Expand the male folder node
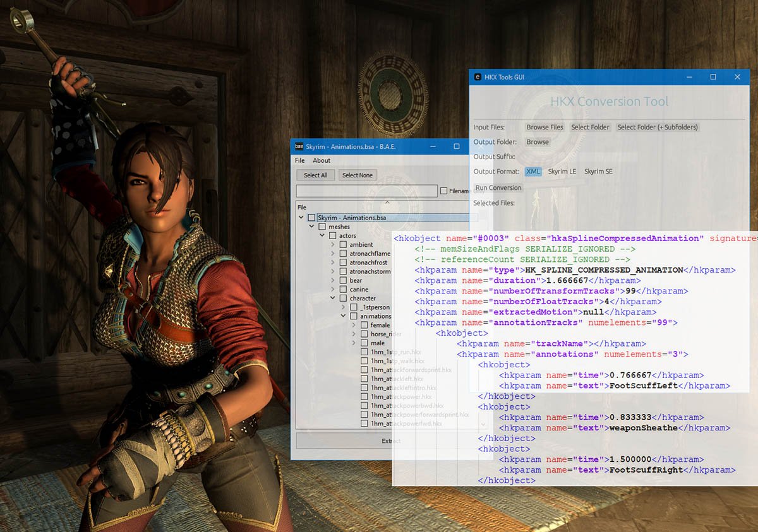Image resolution: width=758 pixels, height=532 pixels. click(x=354, y=343)
